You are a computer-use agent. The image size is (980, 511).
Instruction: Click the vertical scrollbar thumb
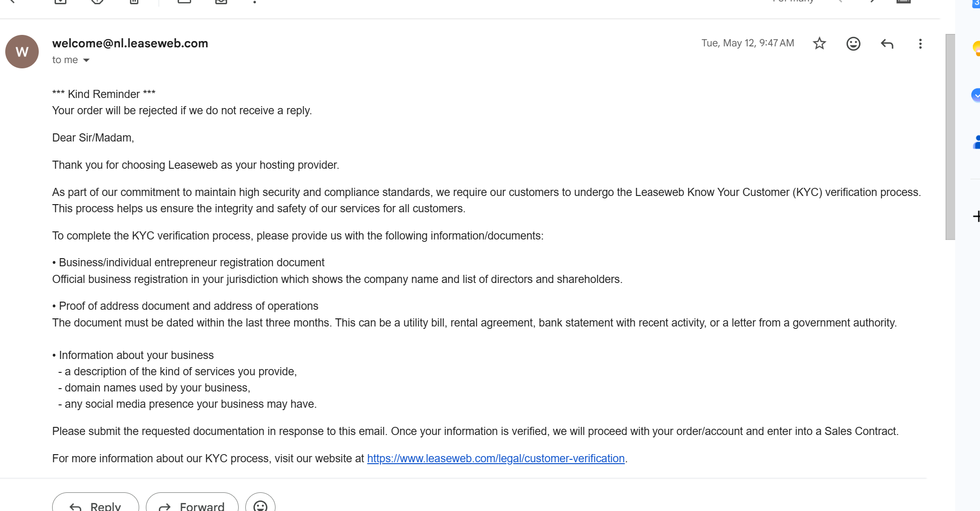pyautogui.click(x=950, y=137)
